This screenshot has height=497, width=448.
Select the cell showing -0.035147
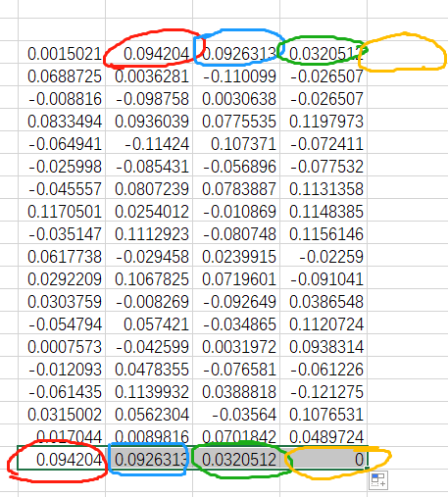coord(62,232)
